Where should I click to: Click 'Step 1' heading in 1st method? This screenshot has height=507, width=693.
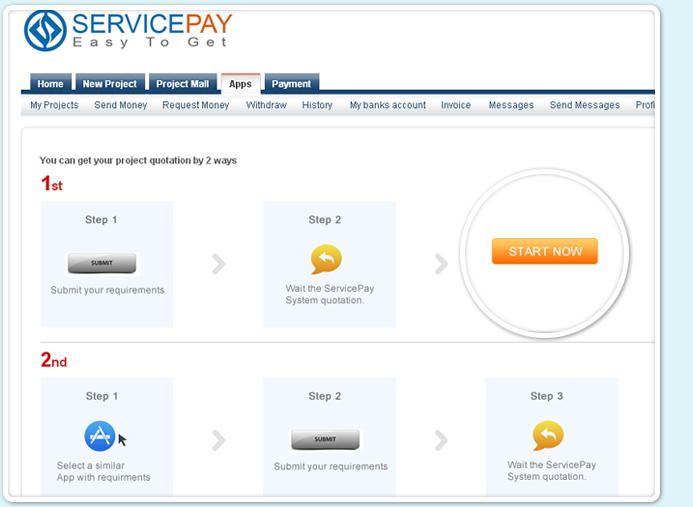point(101,220)
